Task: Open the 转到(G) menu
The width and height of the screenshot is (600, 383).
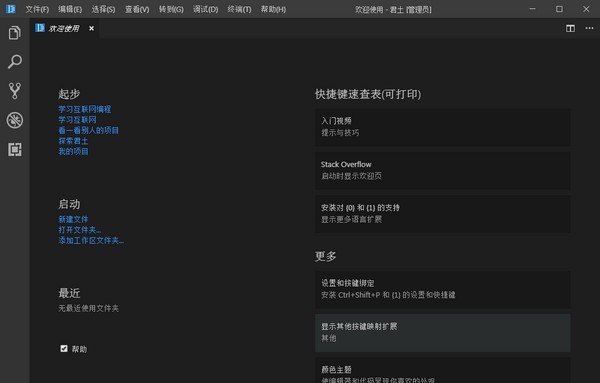Action: (x=171, y=9)
